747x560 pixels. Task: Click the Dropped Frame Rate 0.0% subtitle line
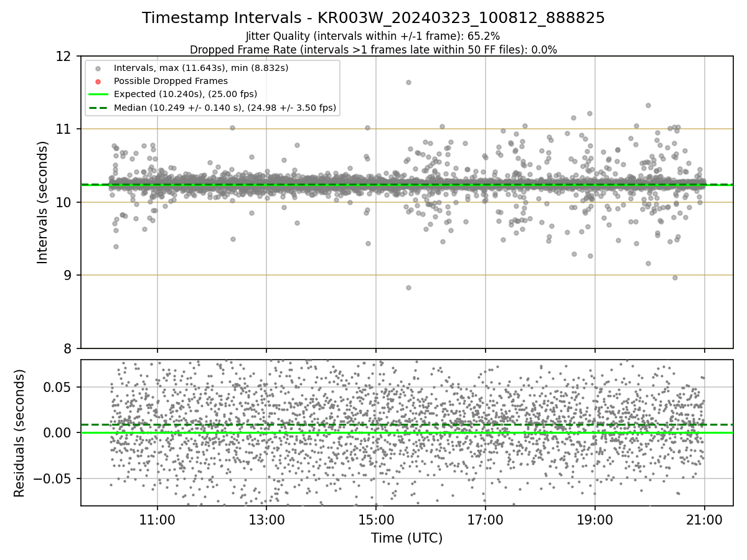(x=374, y=50)
